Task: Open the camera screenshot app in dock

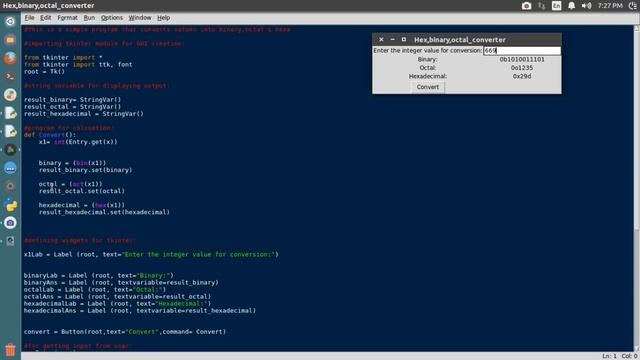Action: (10, 223)
